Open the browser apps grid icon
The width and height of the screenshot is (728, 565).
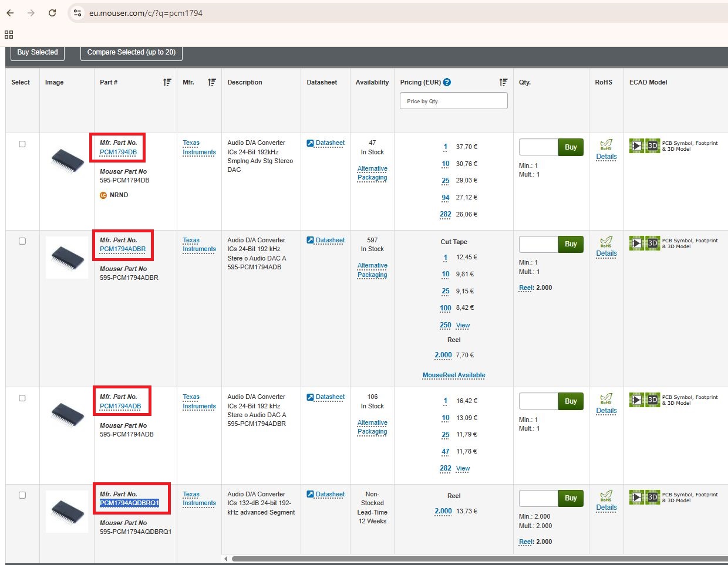point(9,35)
